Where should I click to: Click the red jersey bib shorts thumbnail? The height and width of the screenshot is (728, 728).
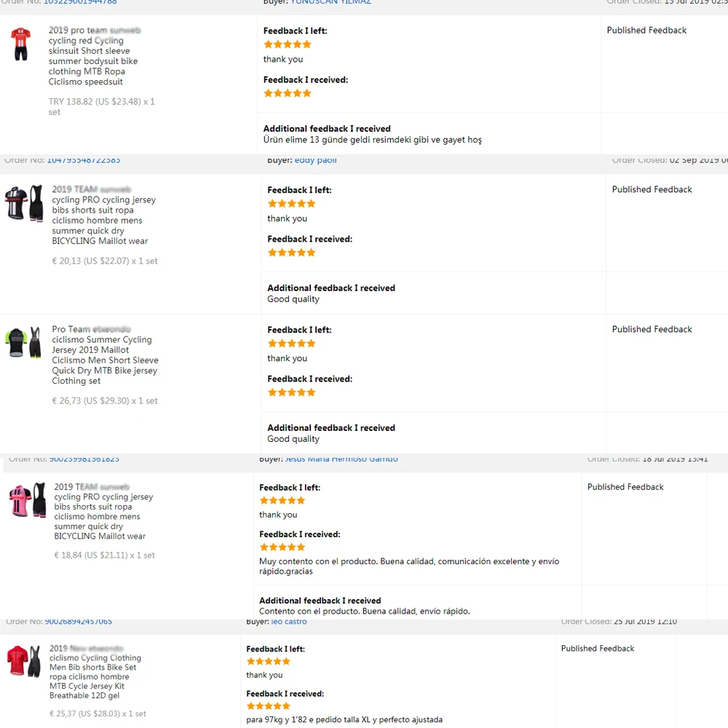point(24,661)
